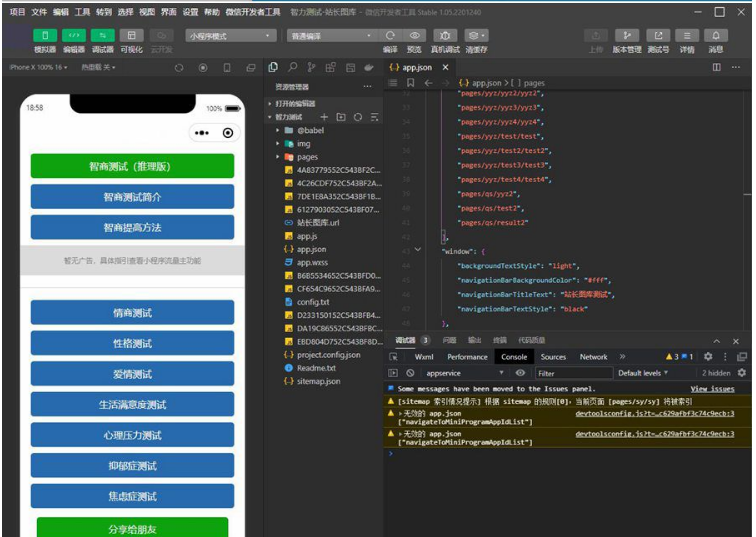Toggle the debugger (调试器) panel button
This screenshot has height=537, width=756.
pos(102,35)
